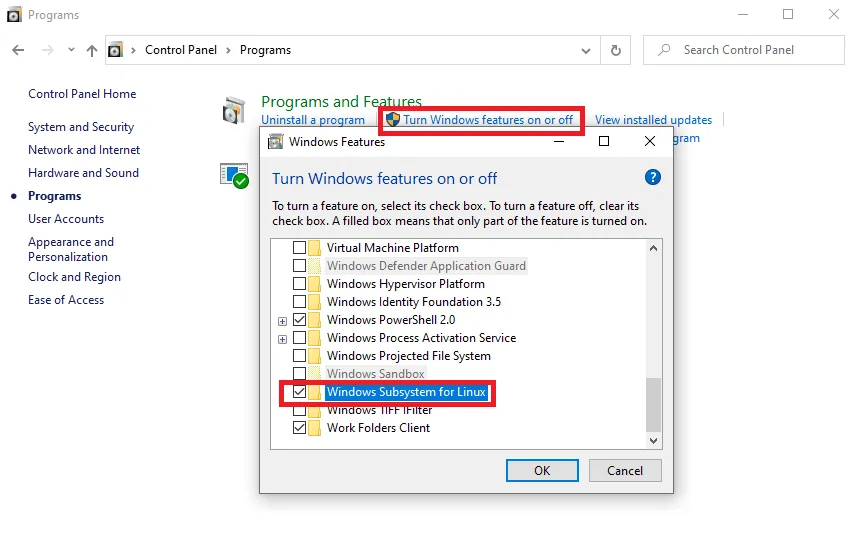
Task: Open Control Panel Home
Action: click(82, 94)
